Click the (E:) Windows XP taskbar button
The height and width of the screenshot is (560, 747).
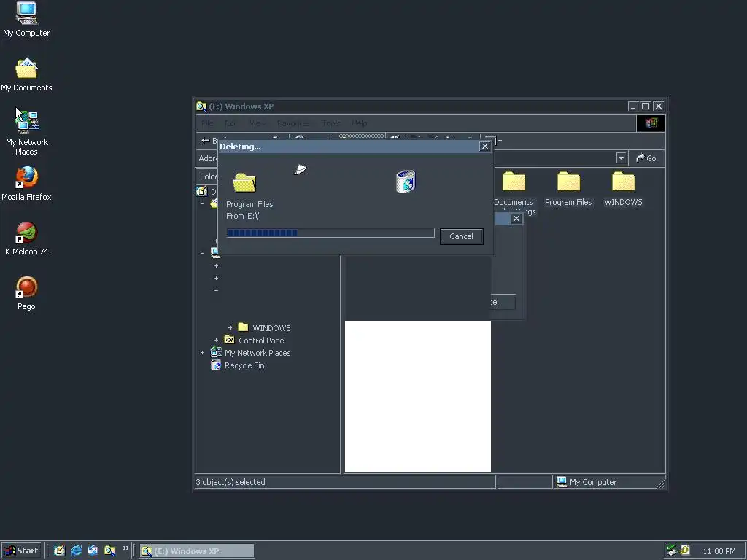point(197,551)
